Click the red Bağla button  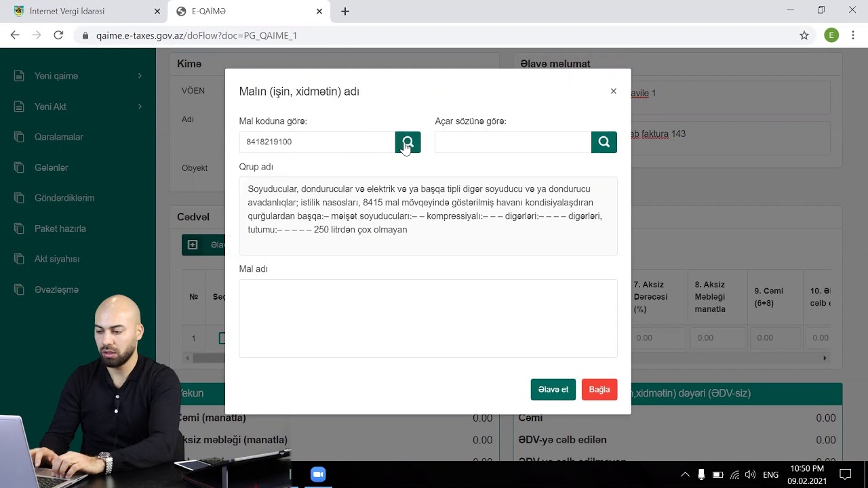(599, 389)
